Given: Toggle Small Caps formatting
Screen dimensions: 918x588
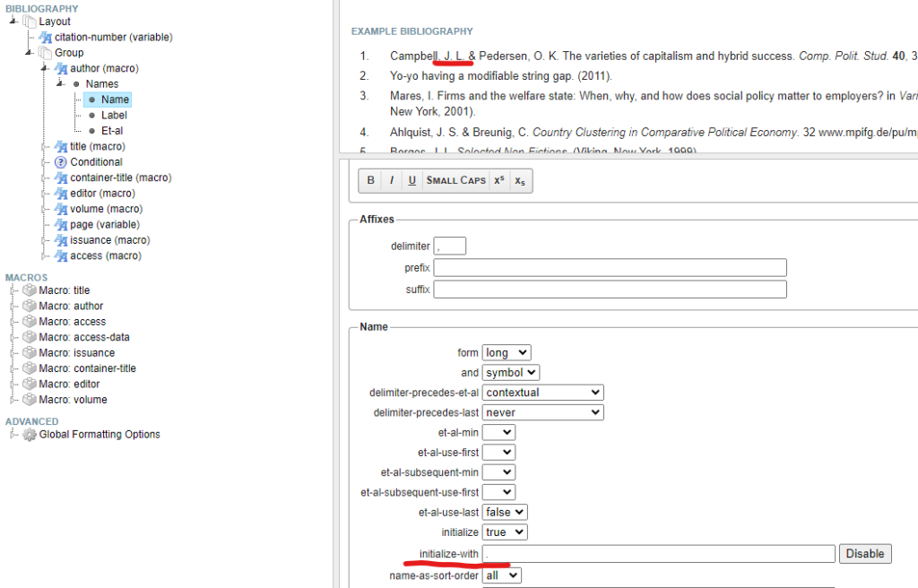Looking at the screenshot, I should [x=455, y=180].
